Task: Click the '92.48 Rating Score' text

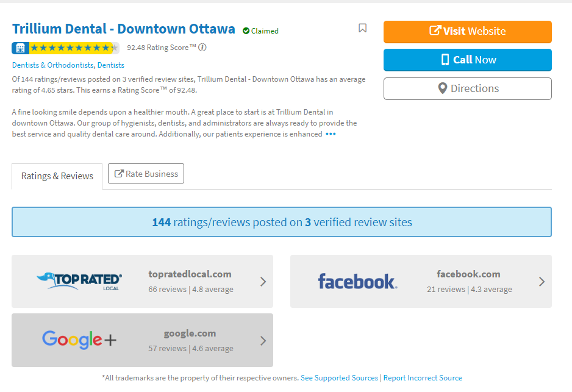Action: [161, 48]
